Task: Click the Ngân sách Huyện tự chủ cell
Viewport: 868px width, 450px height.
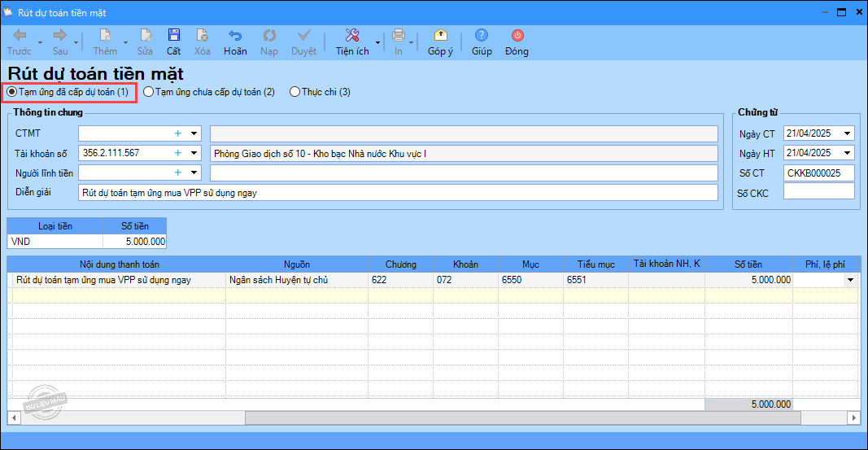Action: [x=297, y=280]
